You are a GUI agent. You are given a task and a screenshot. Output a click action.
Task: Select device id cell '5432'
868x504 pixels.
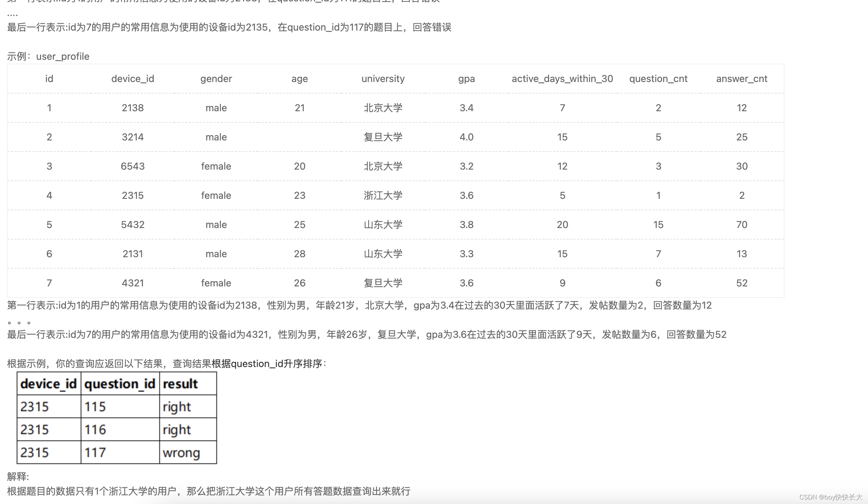pyautogui.click(x=132, y=225)
